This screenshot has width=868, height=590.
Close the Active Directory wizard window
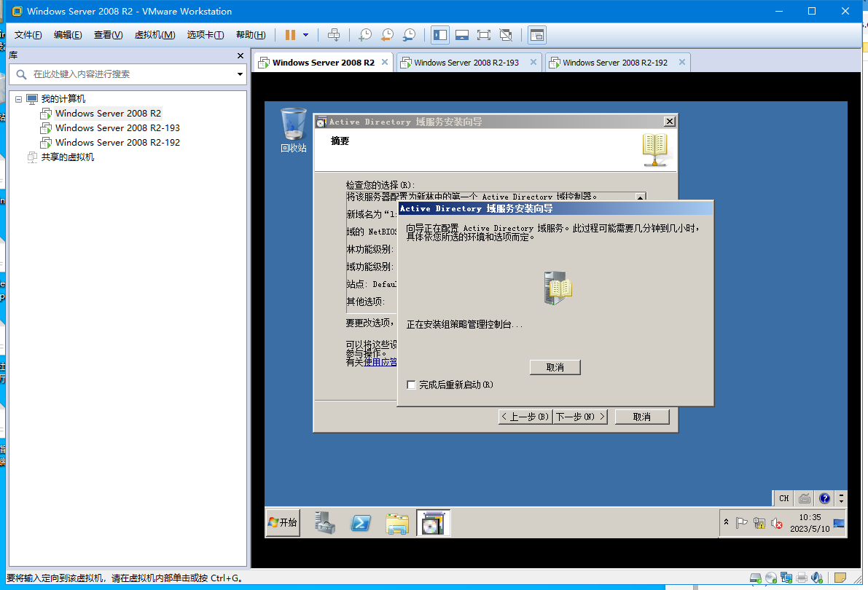tap(669, 122)
